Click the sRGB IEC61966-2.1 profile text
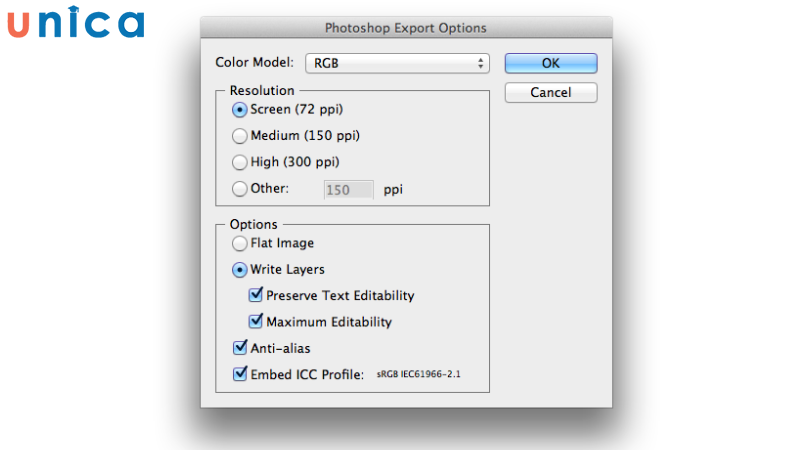This screenshot has height=450, width=800. pos(418,376)
